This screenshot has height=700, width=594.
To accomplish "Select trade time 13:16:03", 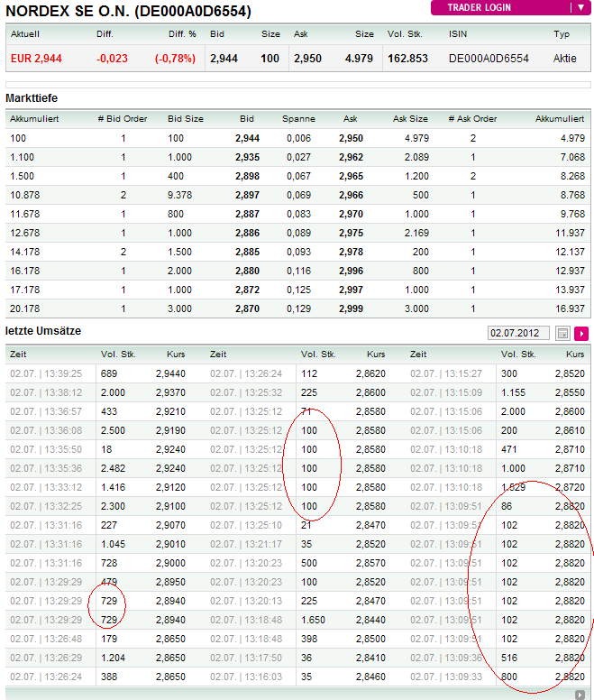I will coord(263,677).
